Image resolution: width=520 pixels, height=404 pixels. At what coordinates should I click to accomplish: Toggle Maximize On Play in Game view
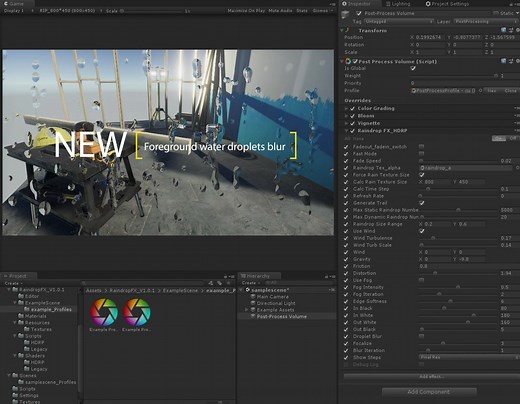[246, 11]
